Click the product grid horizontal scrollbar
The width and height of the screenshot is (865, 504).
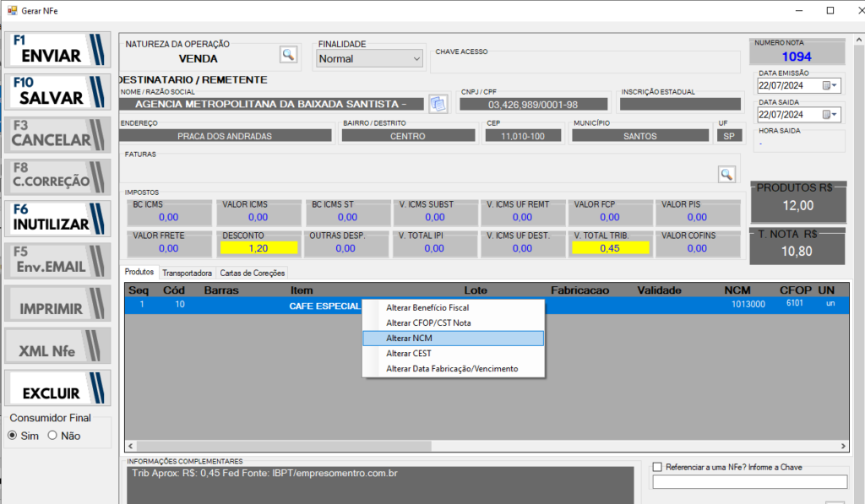486,446
